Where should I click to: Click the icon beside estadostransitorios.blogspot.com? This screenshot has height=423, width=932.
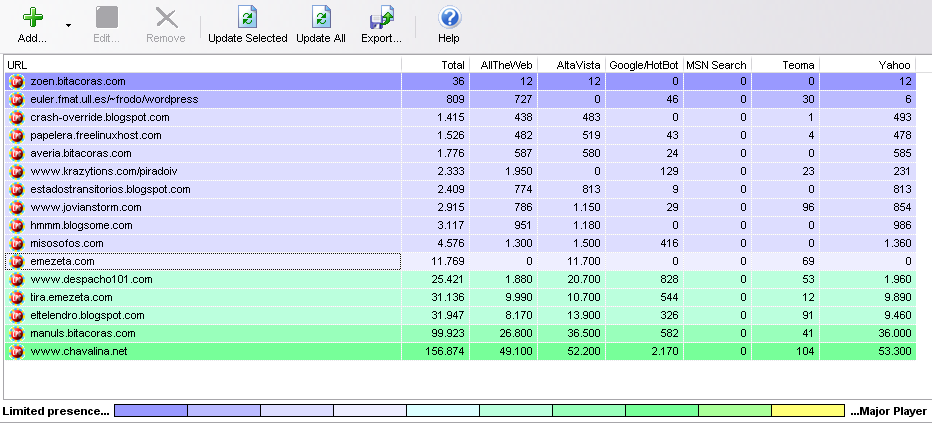tap(17, 190)
